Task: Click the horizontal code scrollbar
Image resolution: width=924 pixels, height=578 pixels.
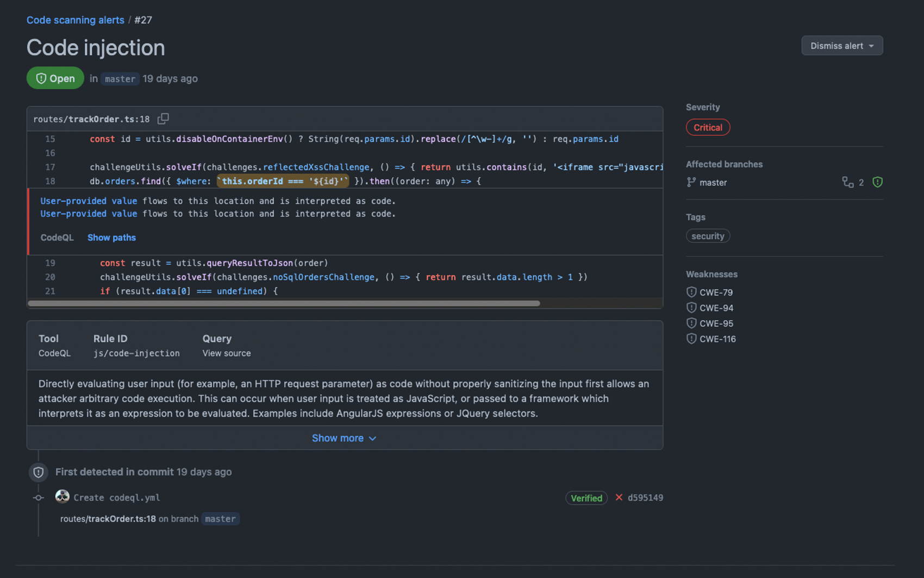Action: [x=284, y=303]
